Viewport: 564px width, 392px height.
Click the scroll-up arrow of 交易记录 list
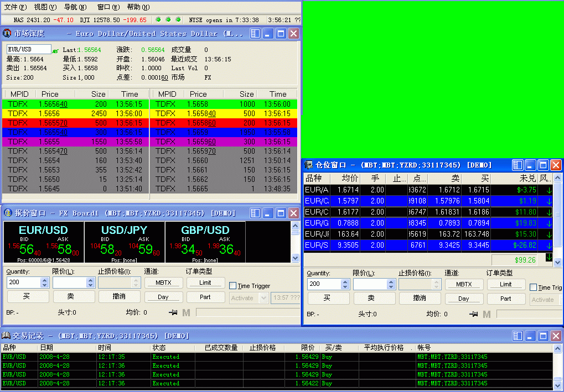click(557, 348)
